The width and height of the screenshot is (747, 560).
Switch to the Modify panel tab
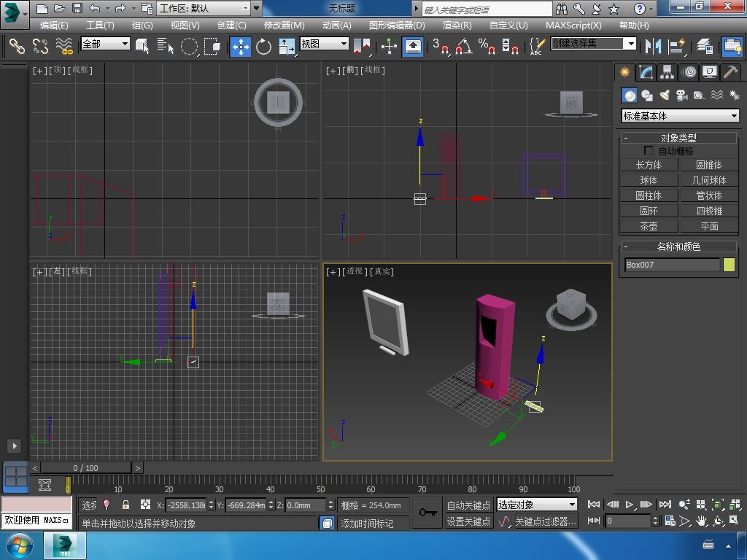(646, 72)
